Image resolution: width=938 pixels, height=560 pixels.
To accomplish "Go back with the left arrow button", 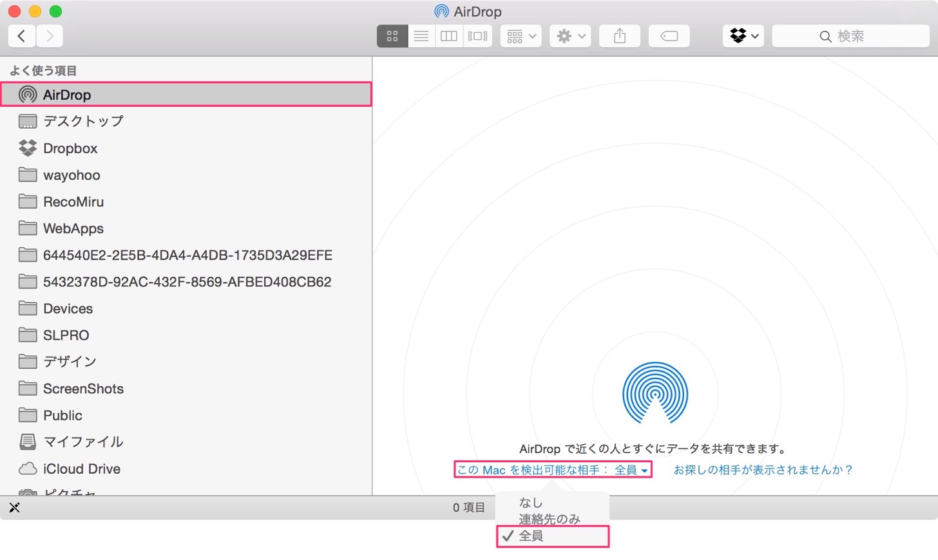I will point(22,36).
